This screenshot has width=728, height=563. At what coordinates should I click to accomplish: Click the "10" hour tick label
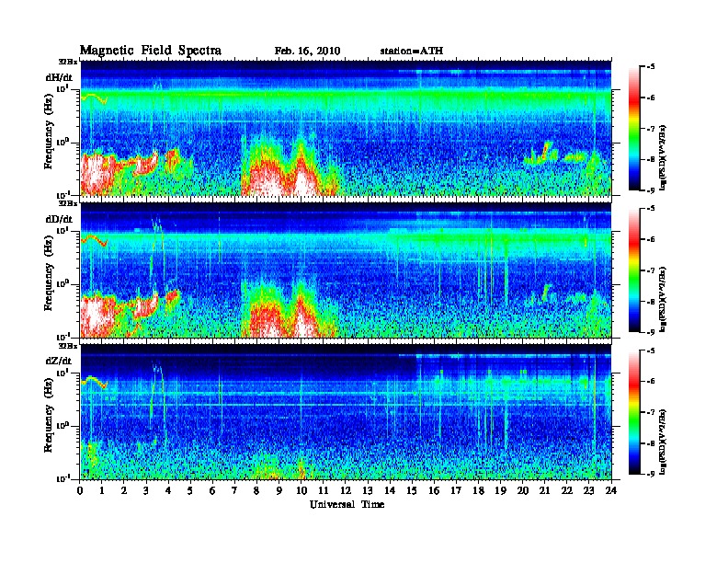(301, 491)
